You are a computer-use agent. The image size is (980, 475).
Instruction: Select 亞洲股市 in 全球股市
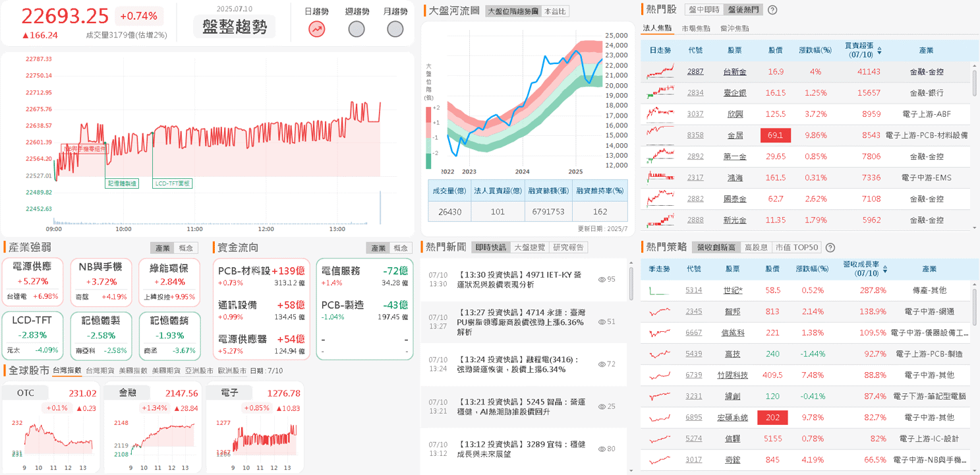[199, 371]
